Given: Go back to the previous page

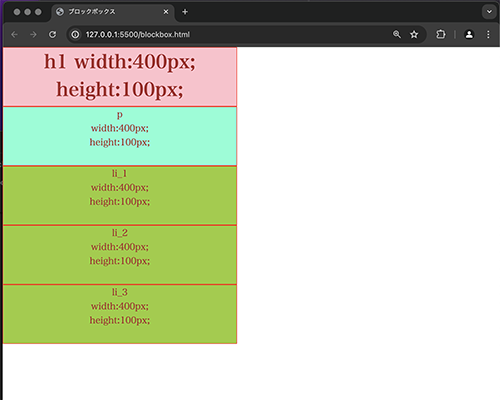Looking at the screenshot, I should point(14,34).
